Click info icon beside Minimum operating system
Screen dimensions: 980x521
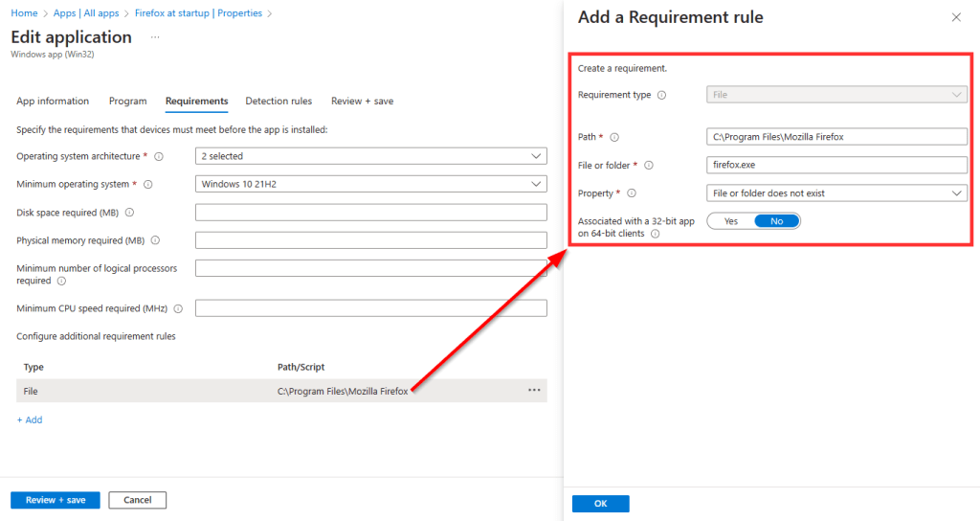(x=147, y=184)
